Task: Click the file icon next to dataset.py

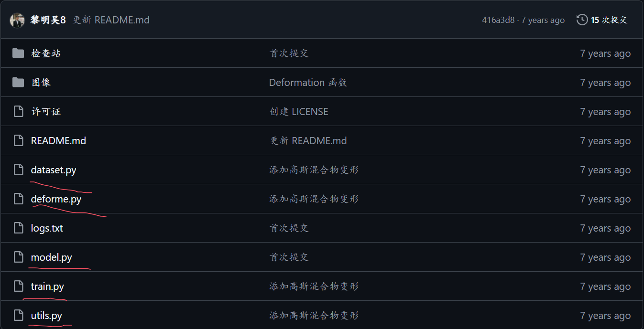Action: pyautogui.click(x=18, y=169)
